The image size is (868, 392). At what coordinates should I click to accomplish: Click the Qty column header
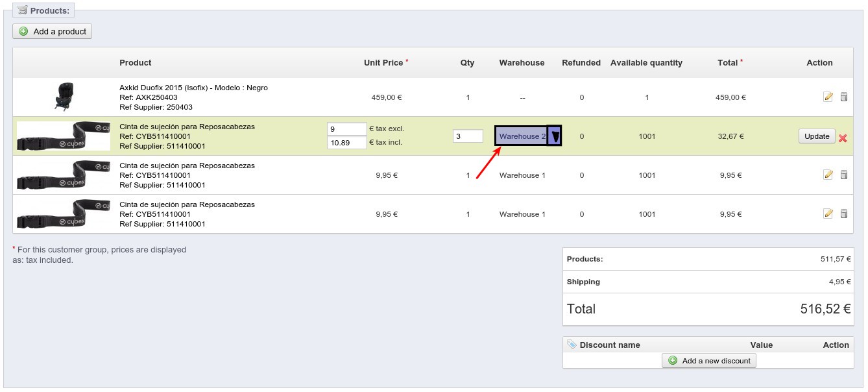coord(468,62)
